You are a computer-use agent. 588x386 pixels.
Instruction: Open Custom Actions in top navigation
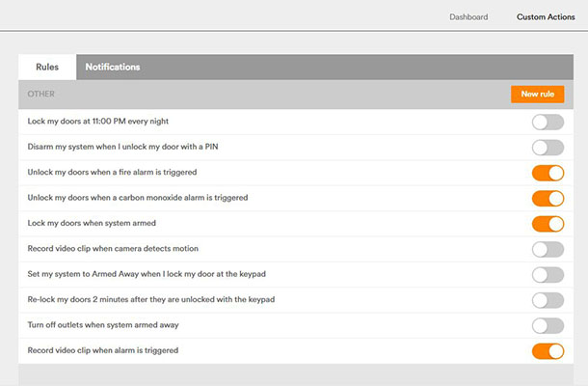(546, 17)
